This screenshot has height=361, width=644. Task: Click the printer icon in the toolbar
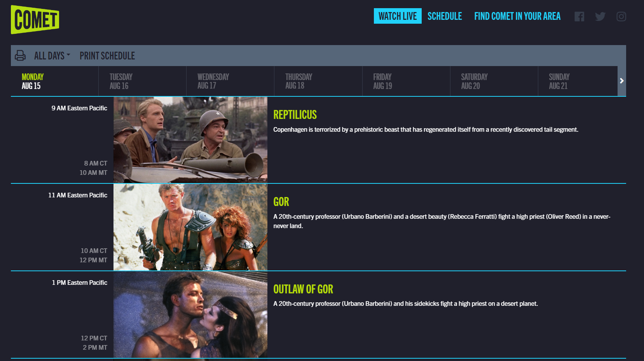click(x=20, y=55)
